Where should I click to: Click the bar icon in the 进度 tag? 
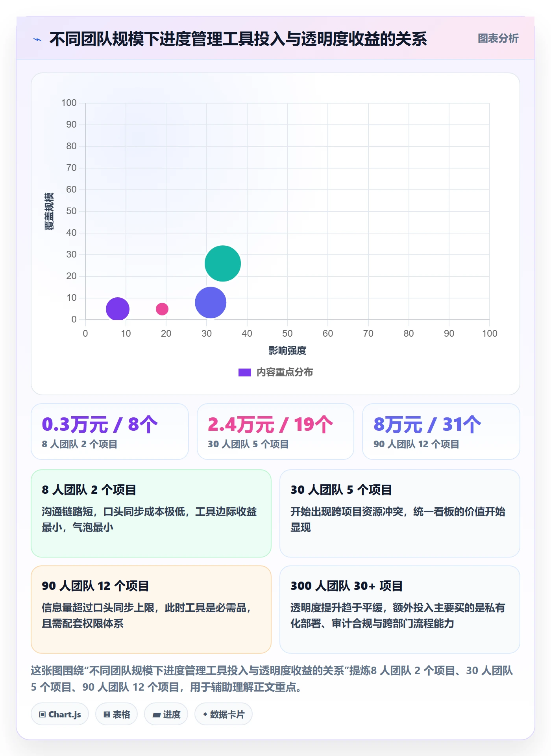coord(156,715)
